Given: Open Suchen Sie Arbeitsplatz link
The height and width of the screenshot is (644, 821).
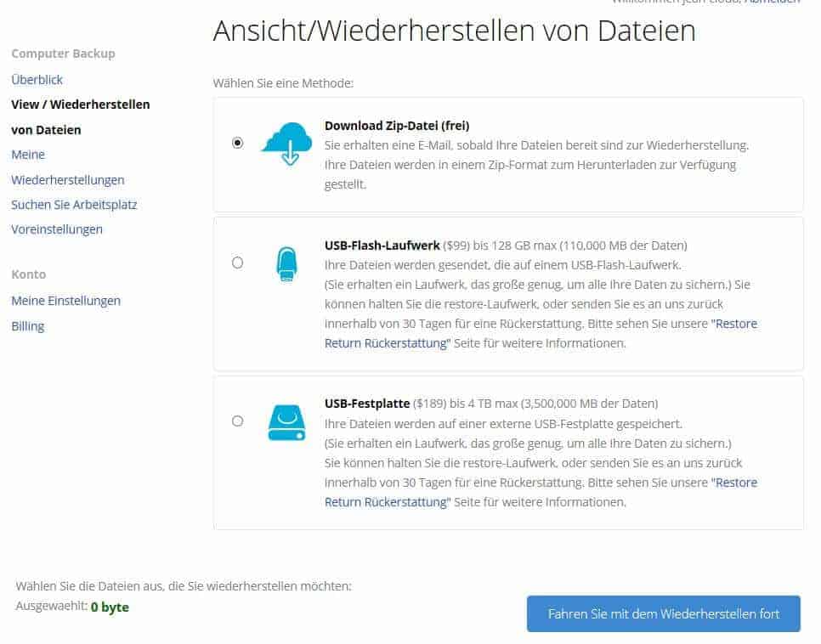Looking at the screenshot, I should pyautogui.click(x=74, y=205).
